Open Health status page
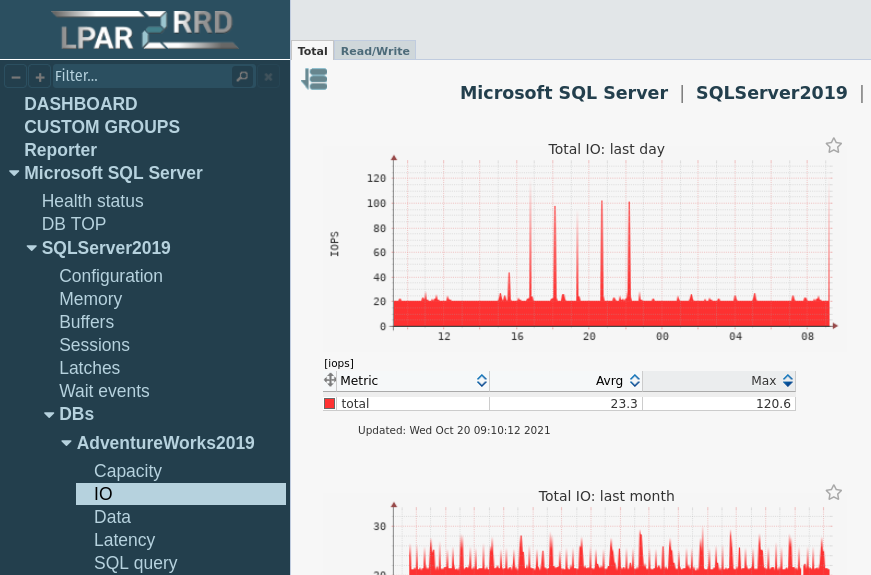Screen dimensions: 871x575 [x=93, y=201]
